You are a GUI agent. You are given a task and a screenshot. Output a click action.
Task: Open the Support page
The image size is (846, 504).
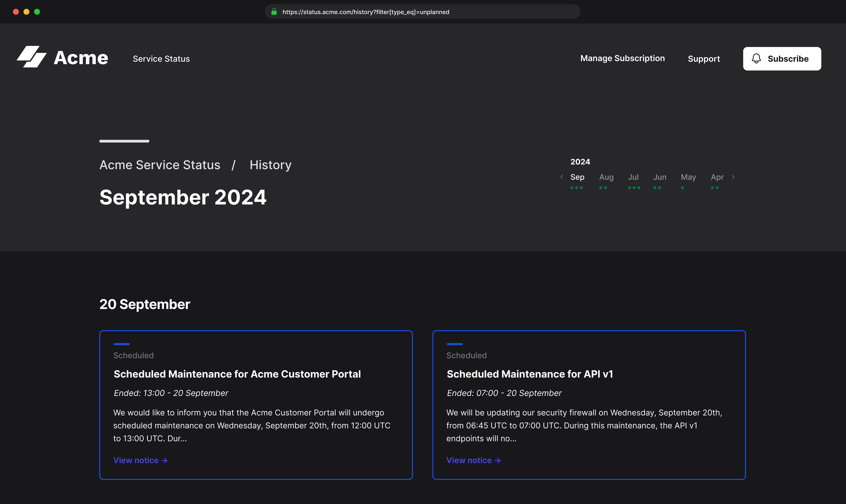click(704, 58)
